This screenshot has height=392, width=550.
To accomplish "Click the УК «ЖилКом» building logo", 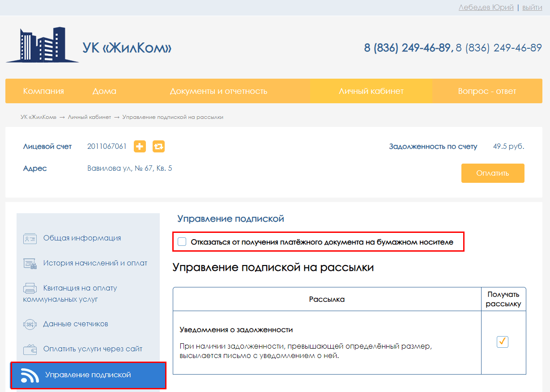I will tap(42, 45).
